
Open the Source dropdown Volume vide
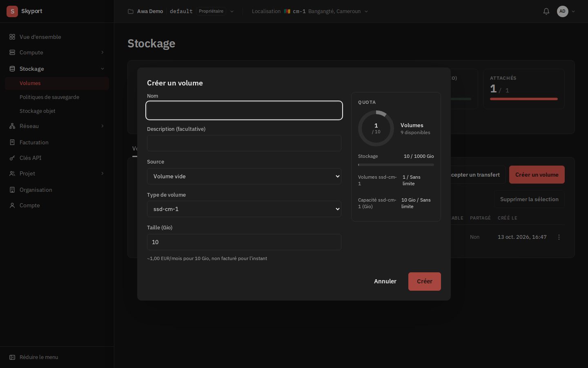click(244, 176)
